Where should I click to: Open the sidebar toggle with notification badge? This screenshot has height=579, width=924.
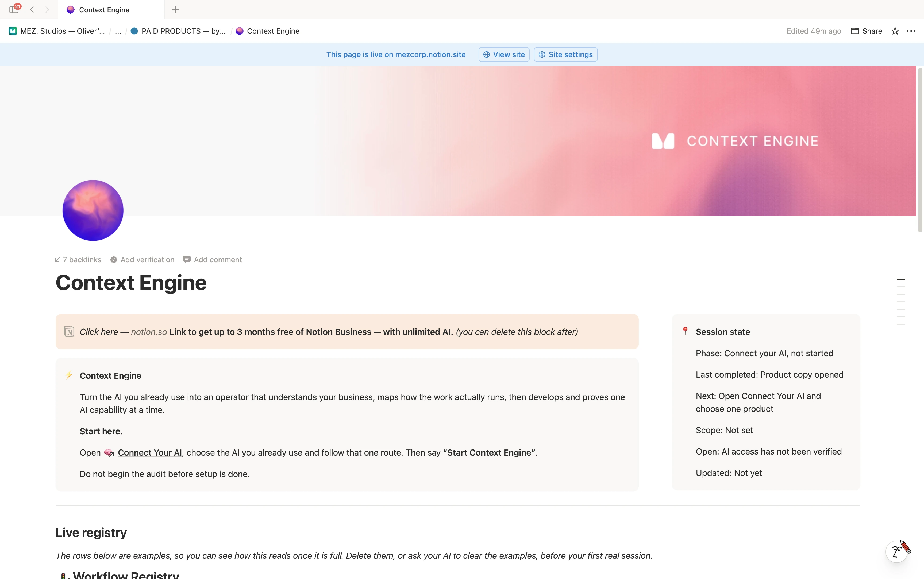(14, 9)
